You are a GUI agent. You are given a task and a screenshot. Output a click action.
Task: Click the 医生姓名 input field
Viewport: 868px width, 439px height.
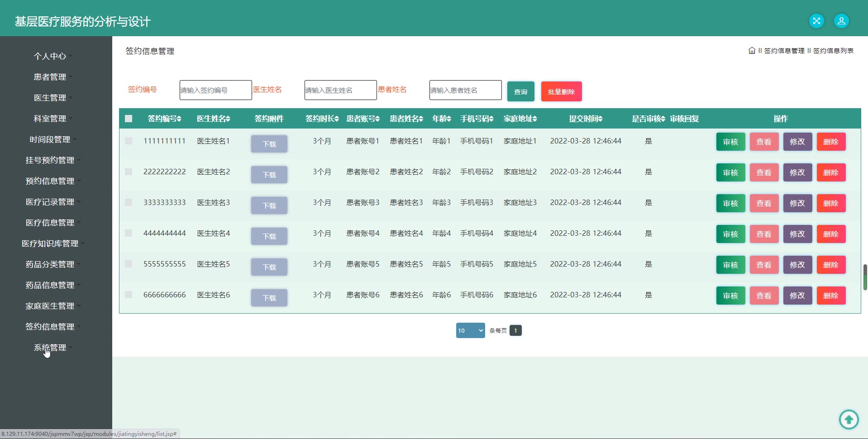[341, 90]
